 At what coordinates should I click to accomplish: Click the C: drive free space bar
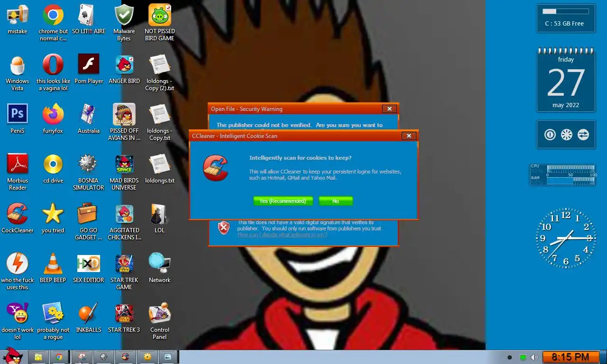tap(566, 11)
